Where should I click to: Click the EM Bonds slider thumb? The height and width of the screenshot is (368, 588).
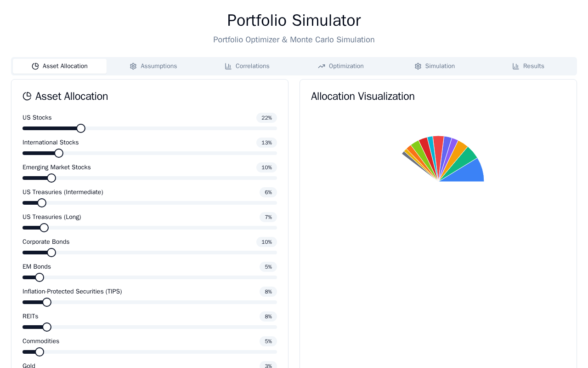(x=40, y=277)
